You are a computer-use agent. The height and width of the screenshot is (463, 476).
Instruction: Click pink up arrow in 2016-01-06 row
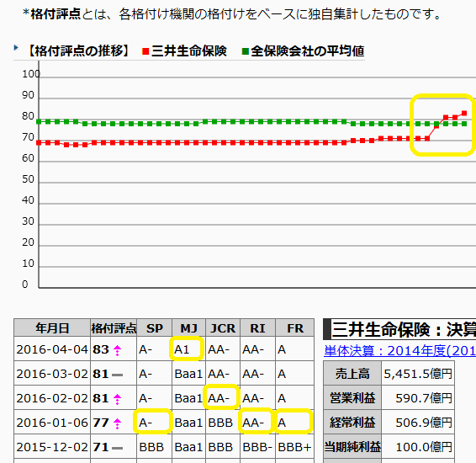point(117,423)
